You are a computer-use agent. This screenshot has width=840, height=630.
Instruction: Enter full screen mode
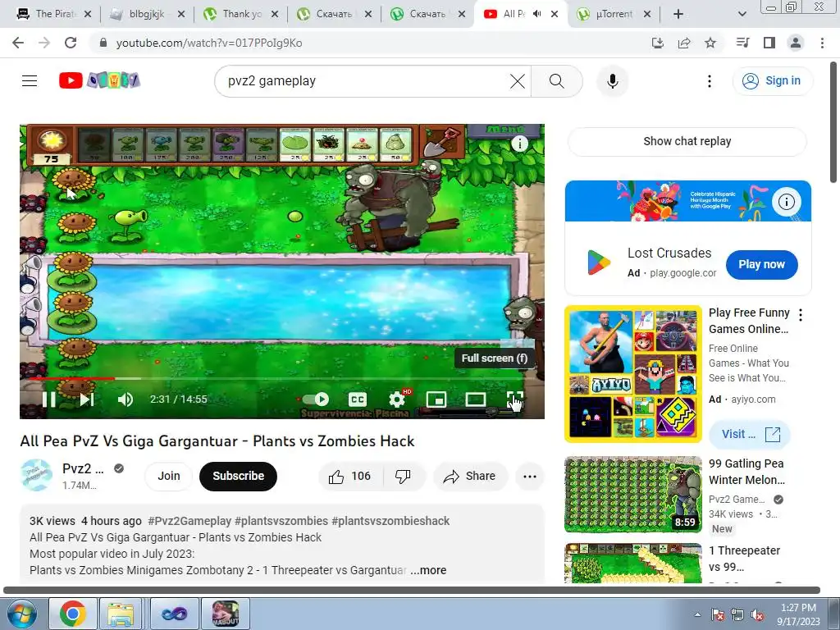[x=514, y=399]
